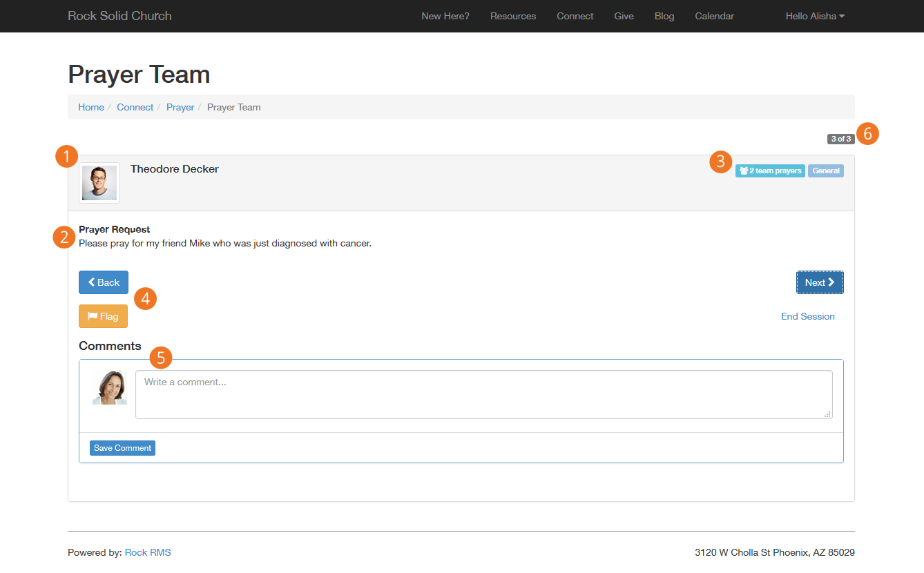Click the Comments heading
The width and height of the screenshot is (924, 573).
coord(110,346)
